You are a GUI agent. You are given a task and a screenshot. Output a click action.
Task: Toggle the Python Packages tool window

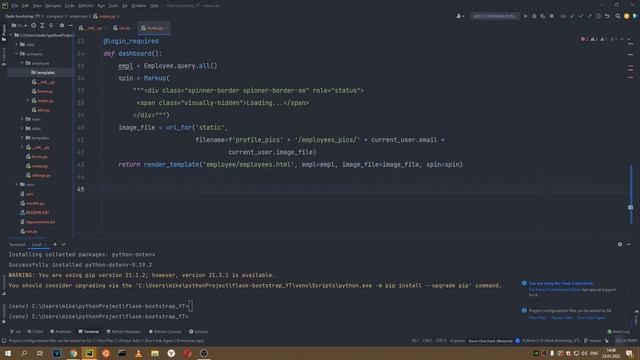123,331
